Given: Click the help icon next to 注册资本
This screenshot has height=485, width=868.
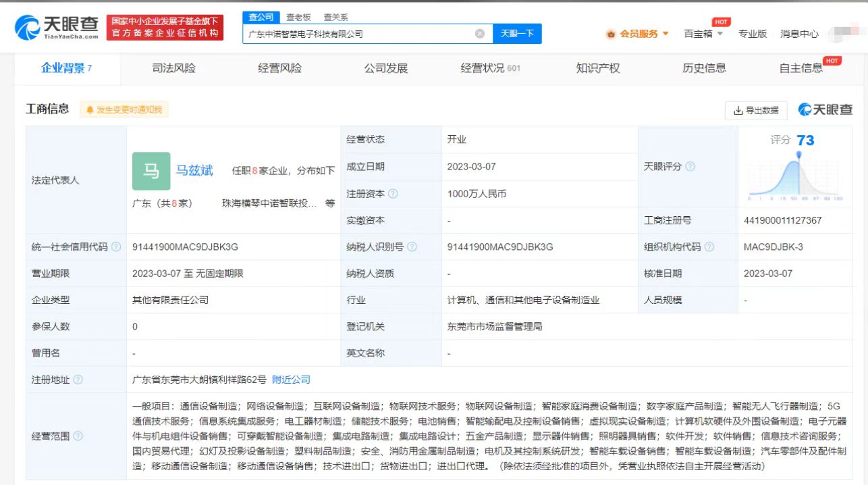Looking at the screenshot, I should coord(393,193).
